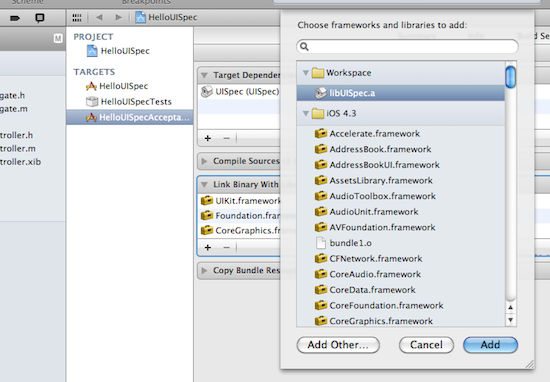Click the framework search field

[407, 47]
